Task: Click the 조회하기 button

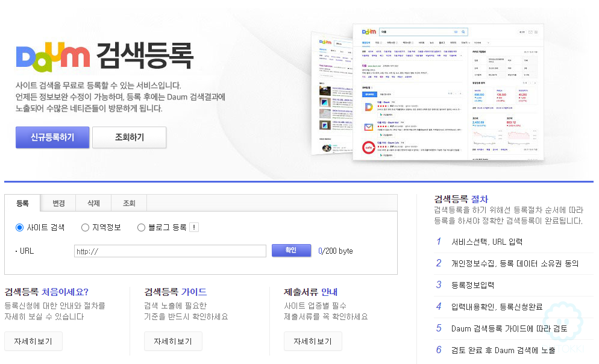Action: coord(129,137)
